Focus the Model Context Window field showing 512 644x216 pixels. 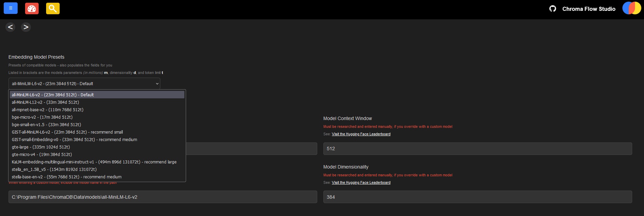click(x=478, y=149)
